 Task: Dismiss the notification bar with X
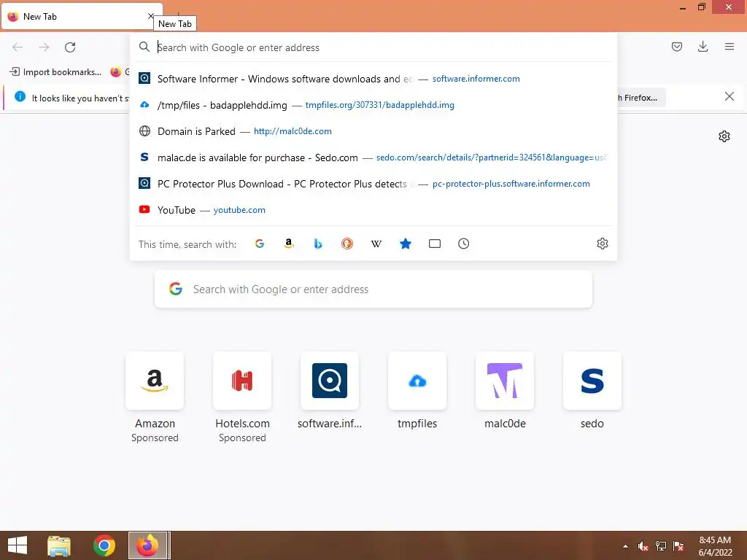coord(729,97)
